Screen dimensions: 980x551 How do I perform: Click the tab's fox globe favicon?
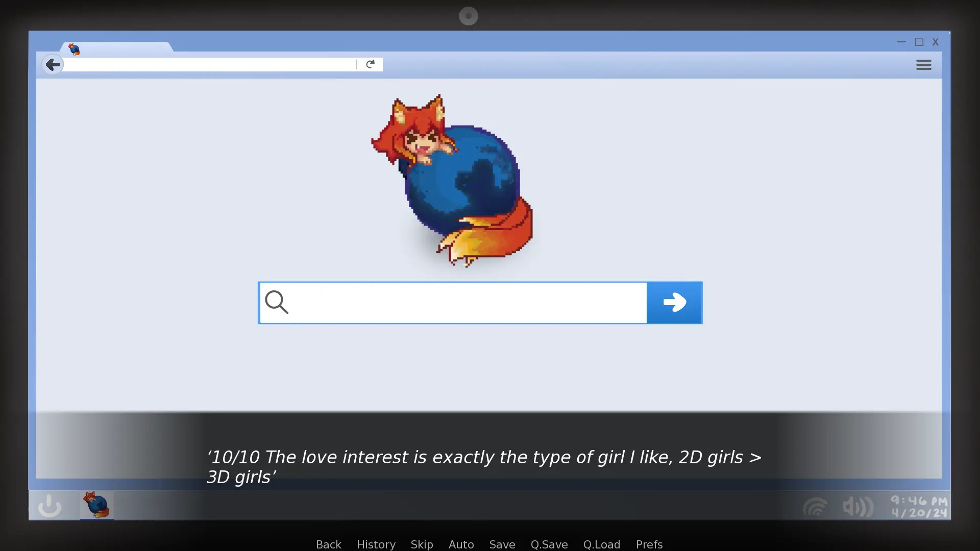point(74,49)
